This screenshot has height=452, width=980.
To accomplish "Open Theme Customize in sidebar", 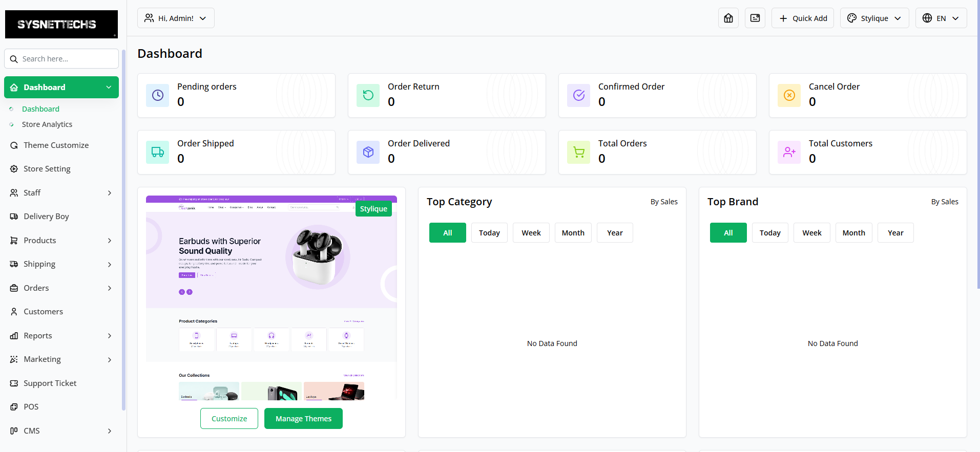I will pos(56,145).
